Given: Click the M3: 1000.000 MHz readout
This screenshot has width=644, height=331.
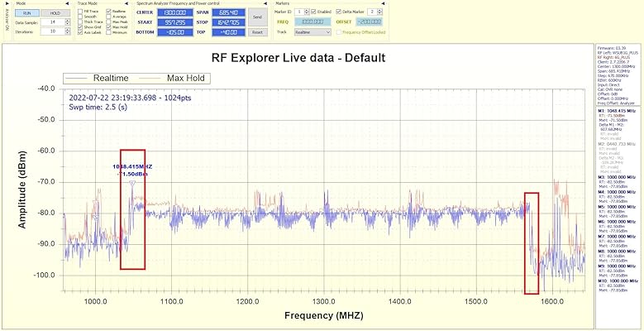Looking at the screenshot, I should 617,177.
